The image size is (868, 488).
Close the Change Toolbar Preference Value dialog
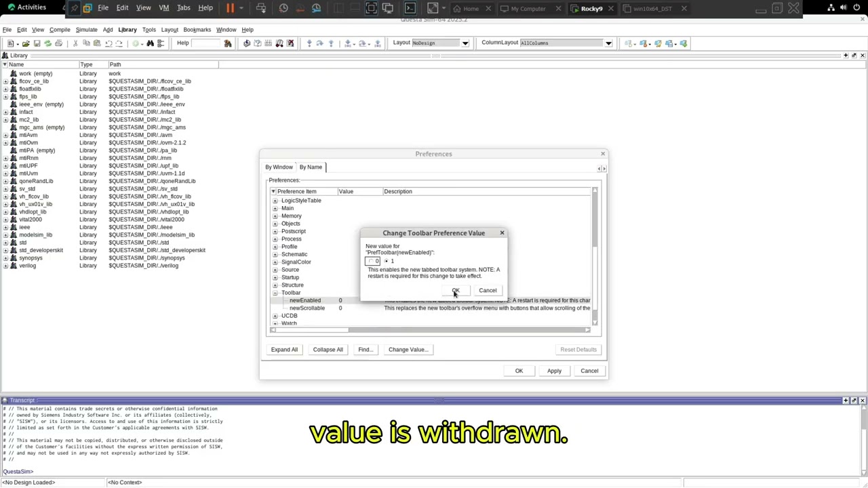[502, 233]
